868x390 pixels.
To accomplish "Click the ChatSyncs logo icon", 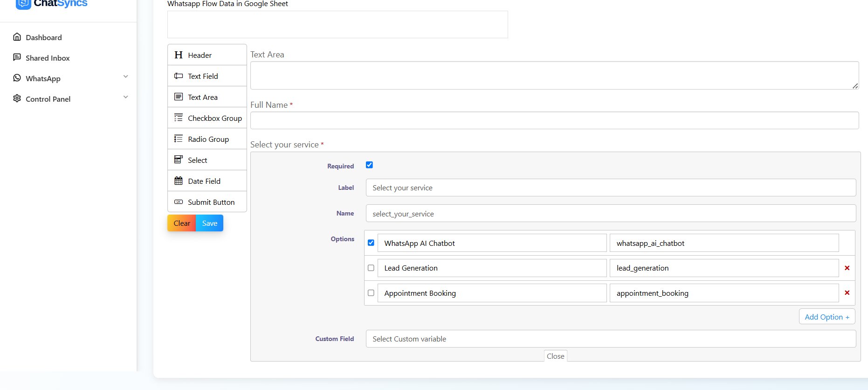I will click(x=23, y=4).
